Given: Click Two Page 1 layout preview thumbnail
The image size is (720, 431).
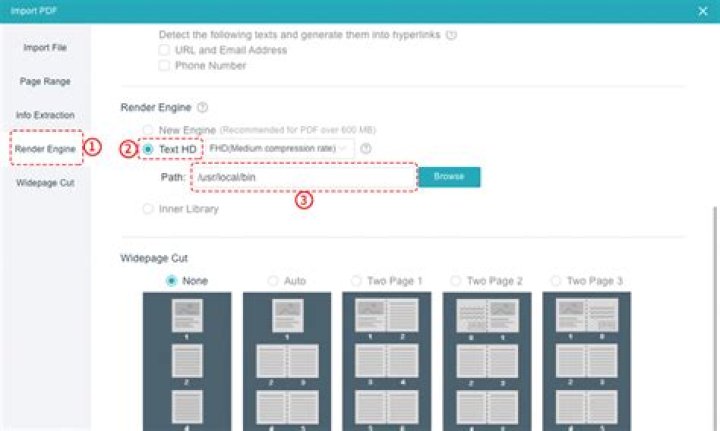Looking at the screenshot, I should point(387,361).
